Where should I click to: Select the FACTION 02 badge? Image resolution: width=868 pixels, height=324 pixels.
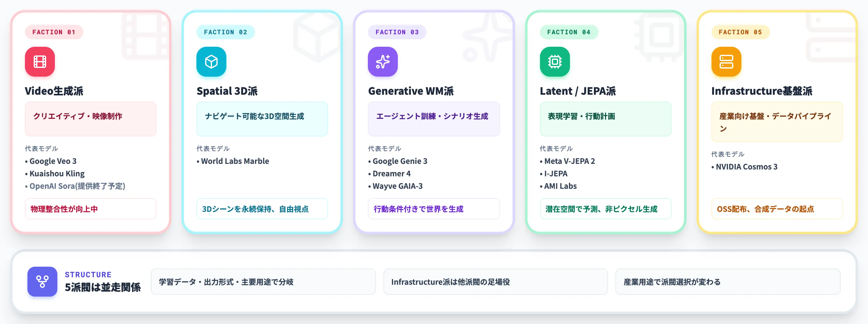(x=225, y=32)
